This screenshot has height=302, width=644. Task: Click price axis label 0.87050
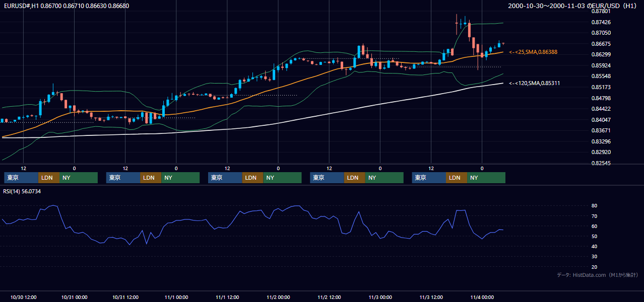point(601,33)
